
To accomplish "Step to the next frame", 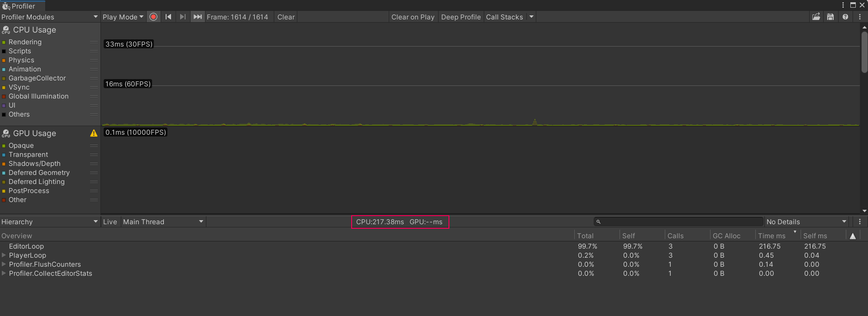I will 183,17.
